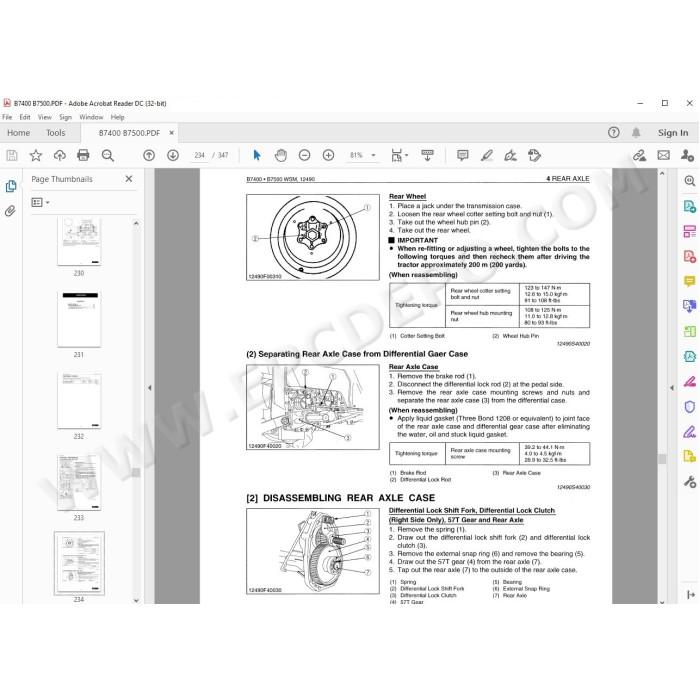Viewport: 700px width, 700px height.
Task: Go to next page arrow
Action: (173, 155)
